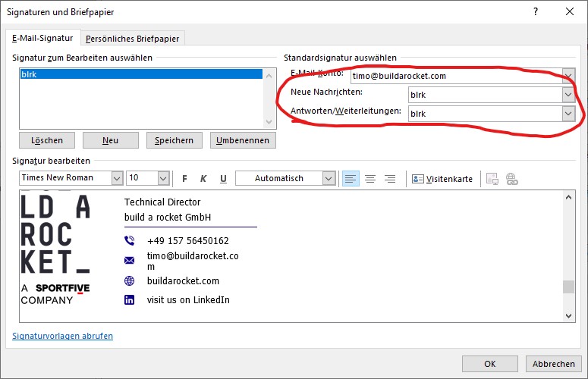Image resolution: width=588 pixels, height=379 pixels.
Task: Click the Speichern button
Action: [x=174, y=140]
